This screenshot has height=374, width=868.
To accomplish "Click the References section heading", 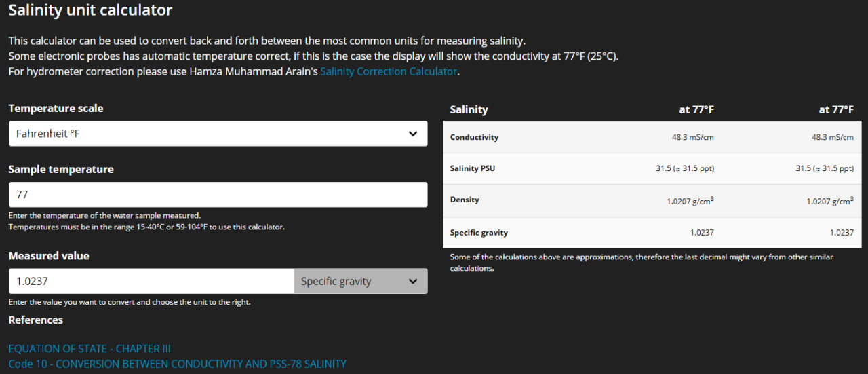I will [35, 320].
